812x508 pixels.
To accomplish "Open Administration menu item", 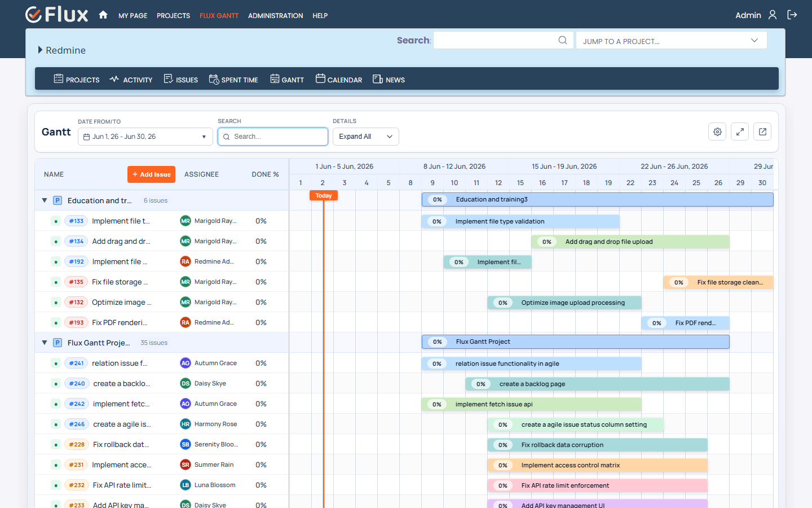I will 275,16.
